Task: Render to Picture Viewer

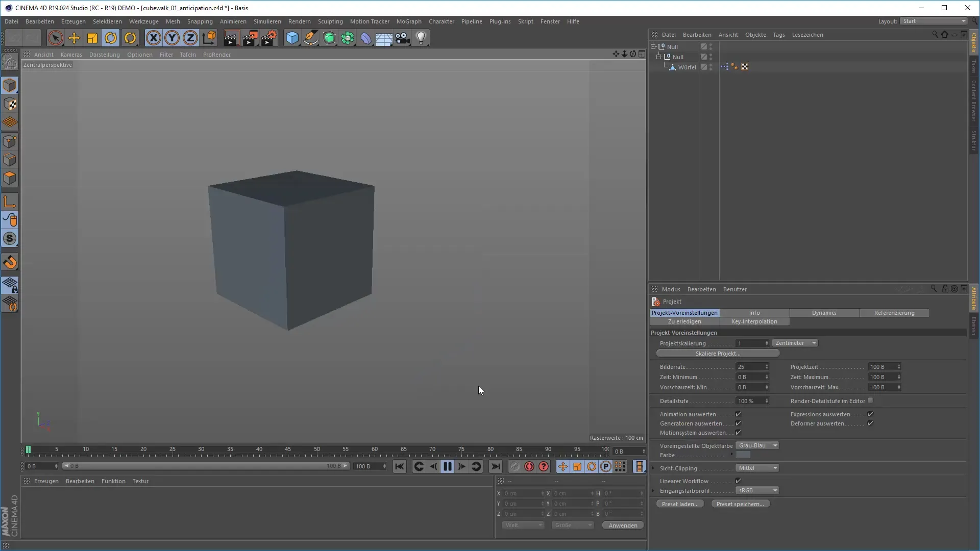Action: pyautogui.click(x=250, y=38)
